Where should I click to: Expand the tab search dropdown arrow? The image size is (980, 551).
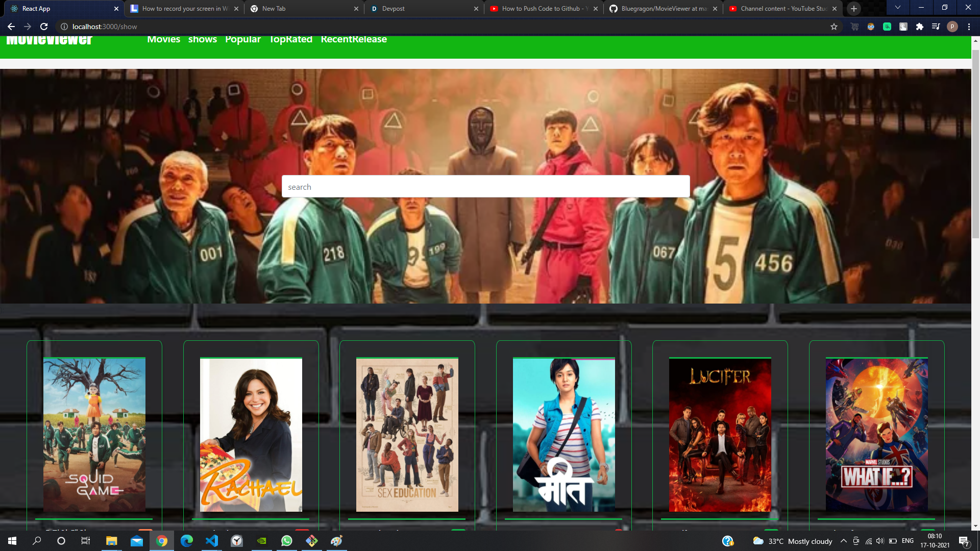pyautogui.click(x=898, y=8)
